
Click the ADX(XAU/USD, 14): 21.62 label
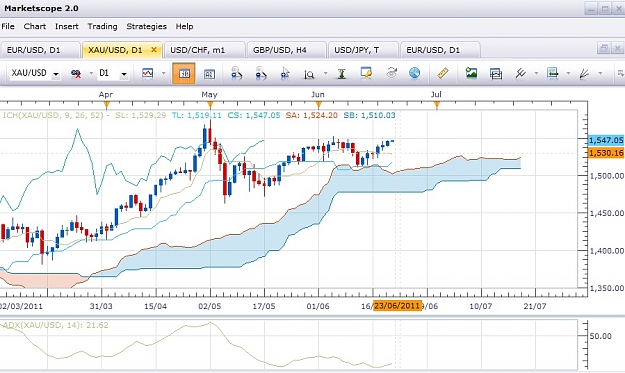(55, 325)
